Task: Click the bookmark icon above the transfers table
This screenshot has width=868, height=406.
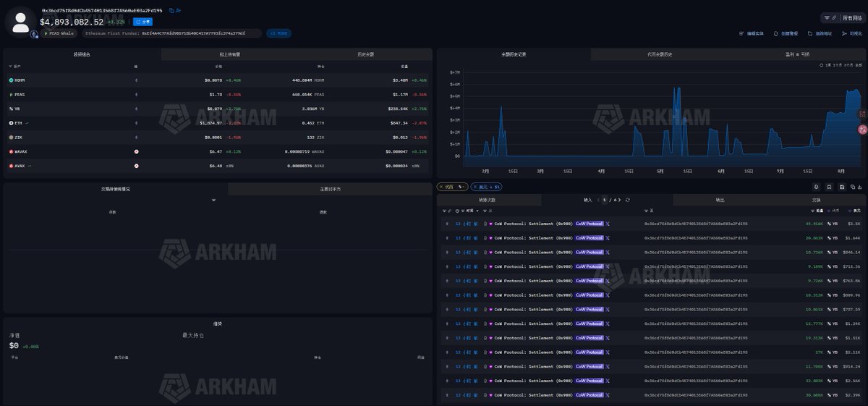Action: coord(829,187)
